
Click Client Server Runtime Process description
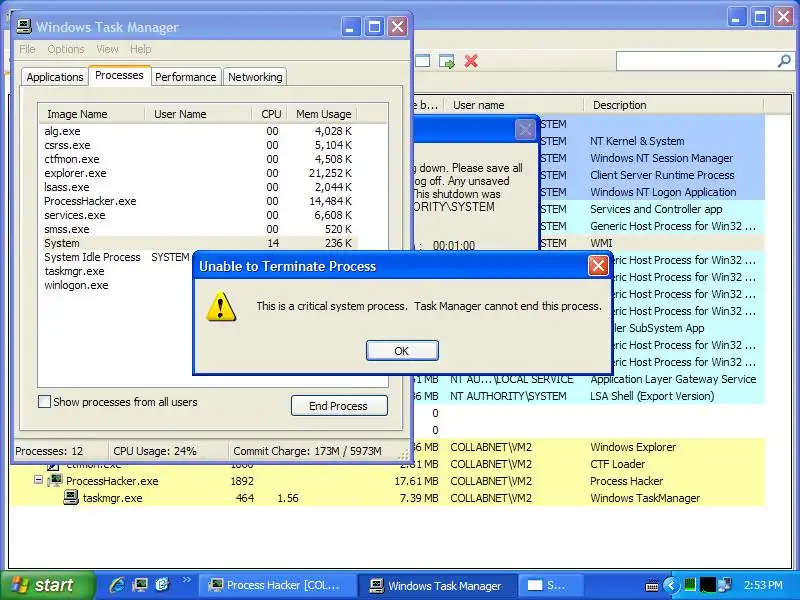(662, 175)
